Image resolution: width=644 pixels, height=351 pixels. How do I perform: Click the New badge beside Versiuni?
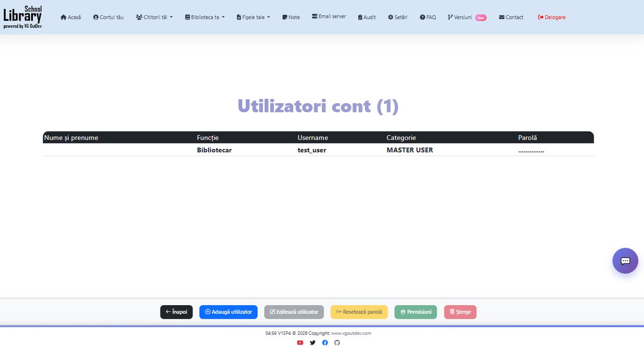point(481,18)
